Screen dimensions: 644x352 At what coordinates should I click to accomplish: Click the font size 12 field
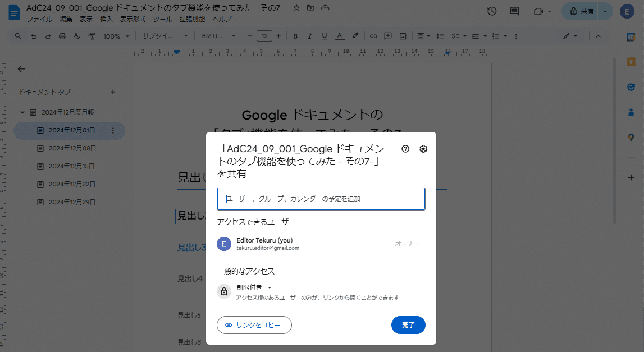point(264,36)
